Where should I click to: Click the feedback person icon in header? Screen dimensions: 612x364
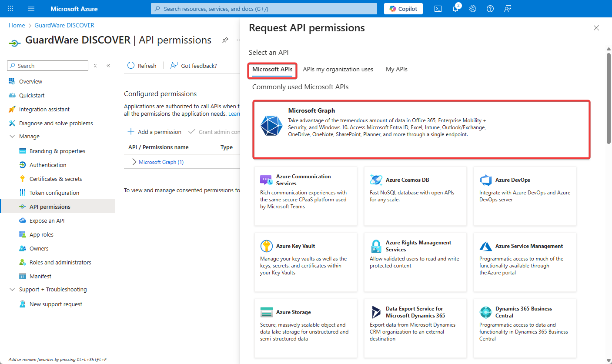[x=507, y=9]
